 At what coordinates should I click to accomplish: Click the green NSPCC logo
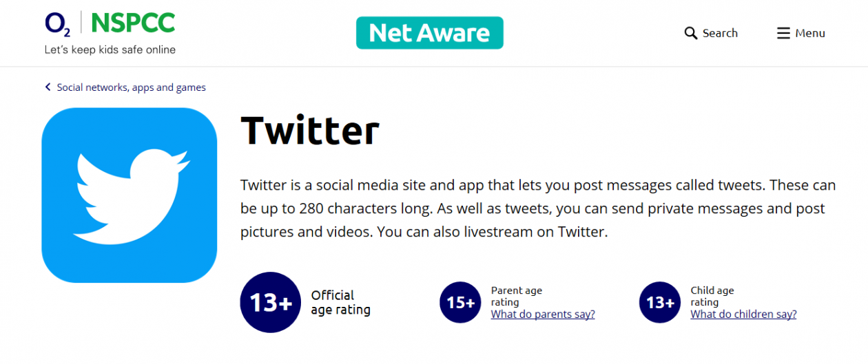(x=133, y=23)
